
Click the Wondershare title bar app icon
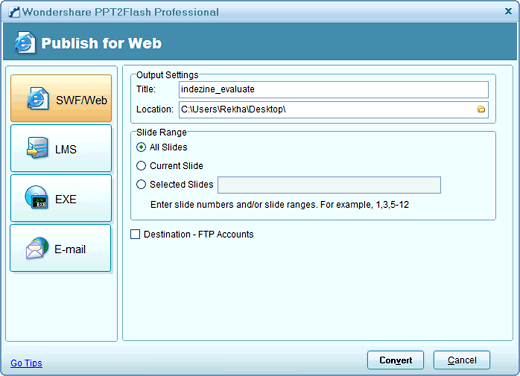click(x=14, y=12)
